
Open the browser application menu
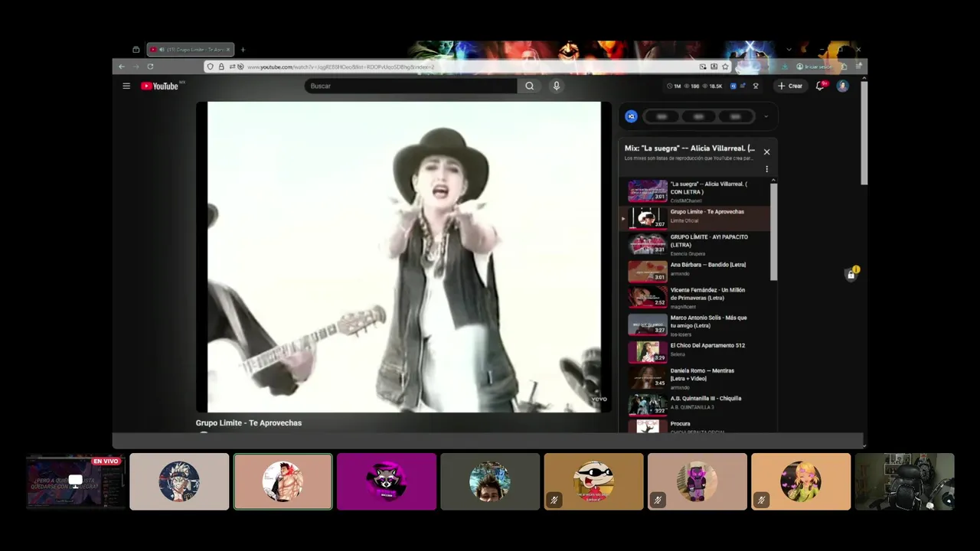858,67
